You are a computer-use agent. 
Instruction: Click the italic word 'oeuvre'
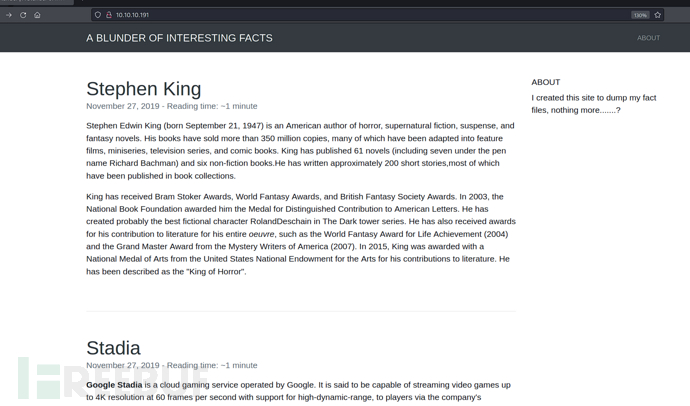261,234
